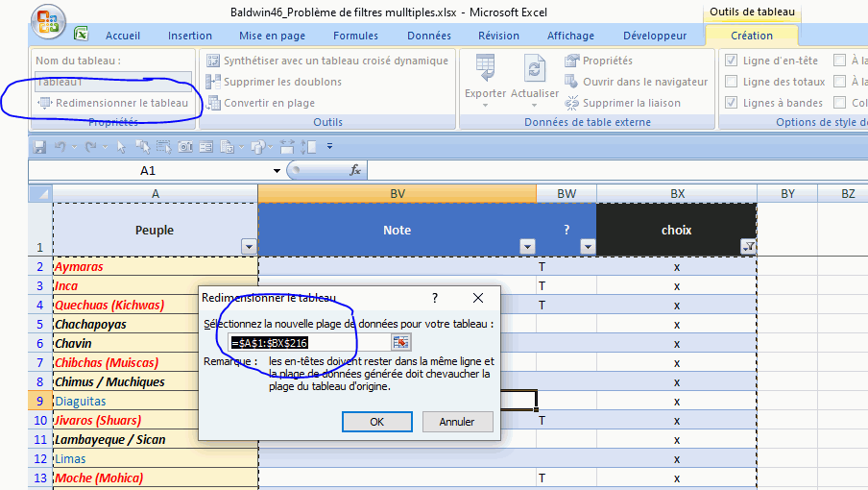Click OK in Redimensionner le tableau dialog
The height and width of the screenshot is (490, 868).
point(377,422)
